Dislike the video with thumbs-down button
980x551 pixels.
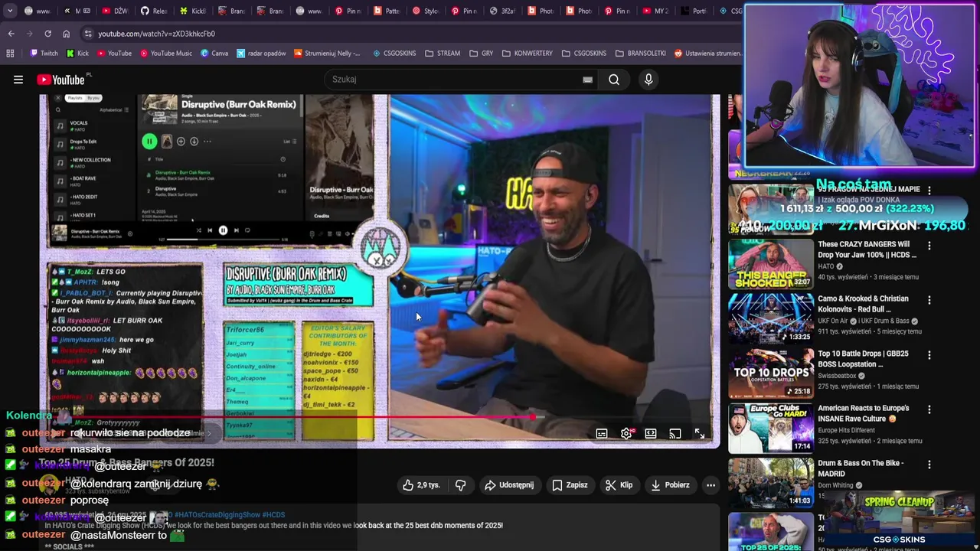coord(460,485)
